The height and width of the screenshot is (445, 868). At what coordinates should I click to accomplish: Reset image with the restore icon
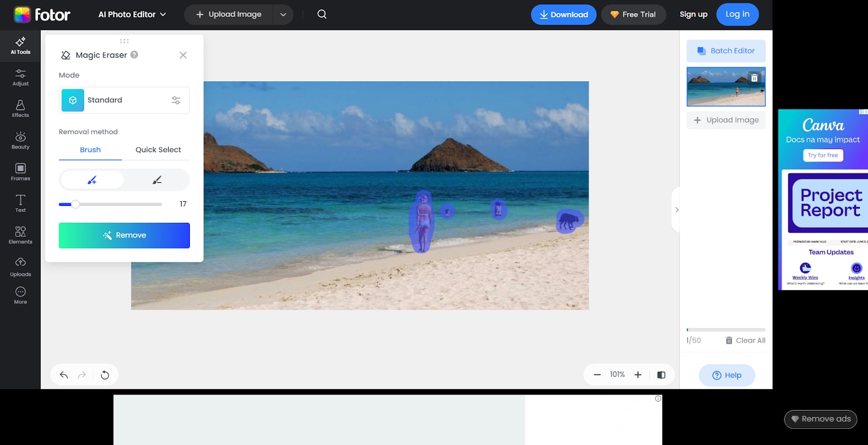pos(105,375)
